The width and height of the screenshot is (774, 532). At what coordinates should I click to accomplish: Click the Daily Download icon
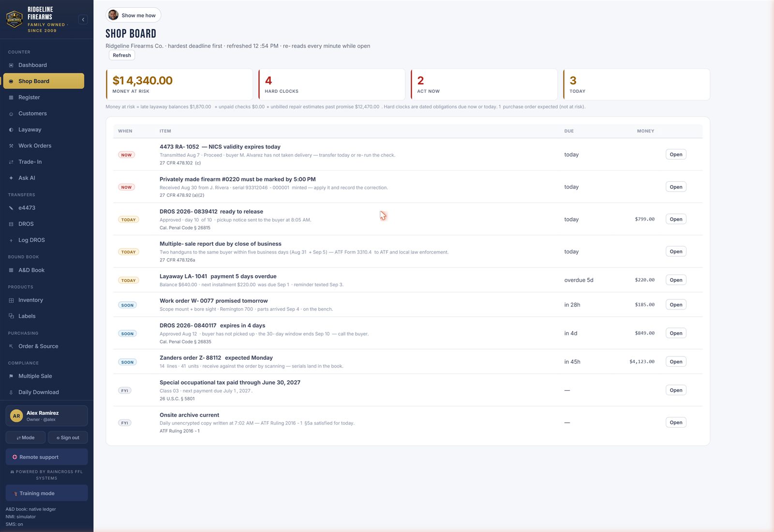tap(11, 392)
